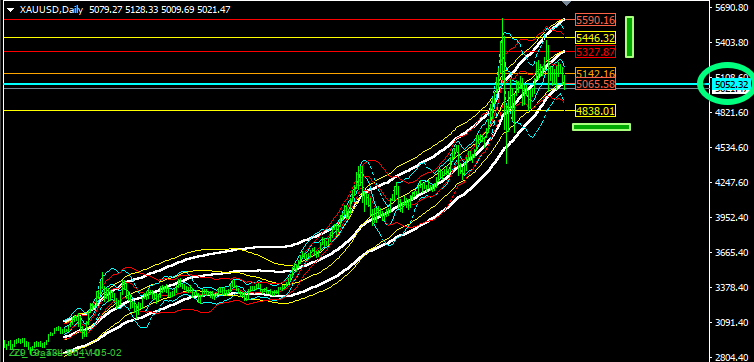Click the yellow 5446.32 level label

coord(596,37)
